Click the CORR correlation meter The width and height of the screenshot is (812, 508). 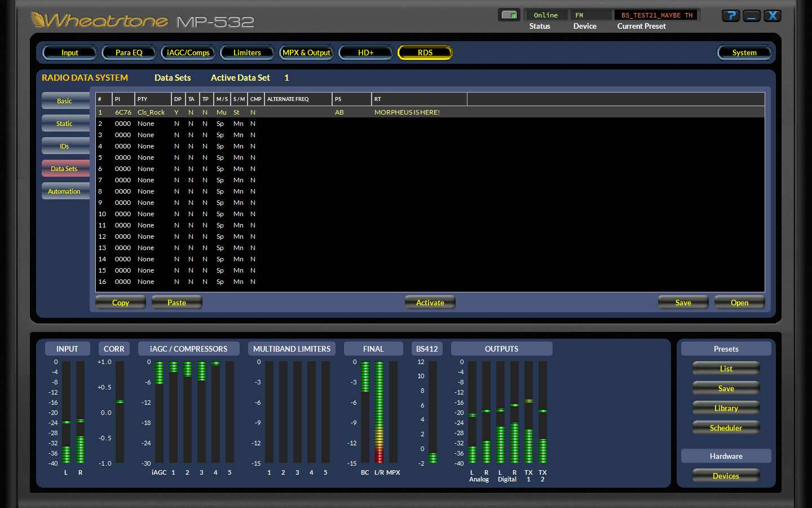[120, 412]
